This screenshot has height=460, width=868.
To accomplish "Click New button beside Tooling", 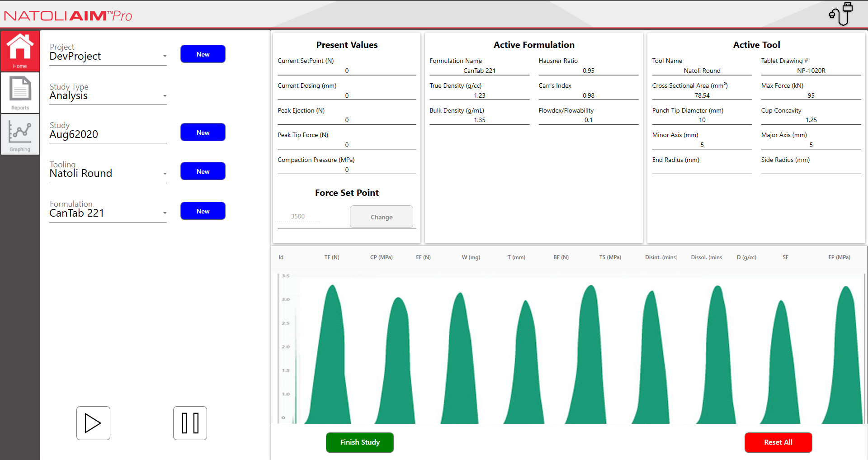I will point(203,171).
